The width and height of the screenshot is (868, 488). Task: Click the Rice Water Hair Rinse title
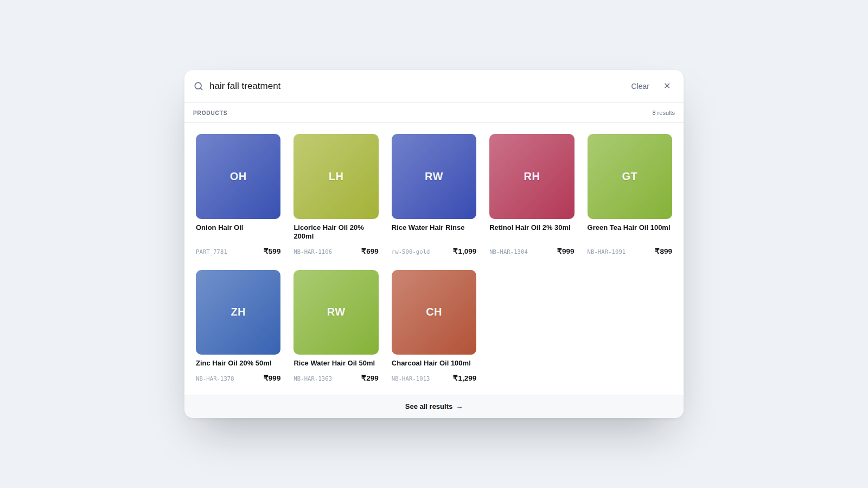pyautogui.click(x=428, y=228)
